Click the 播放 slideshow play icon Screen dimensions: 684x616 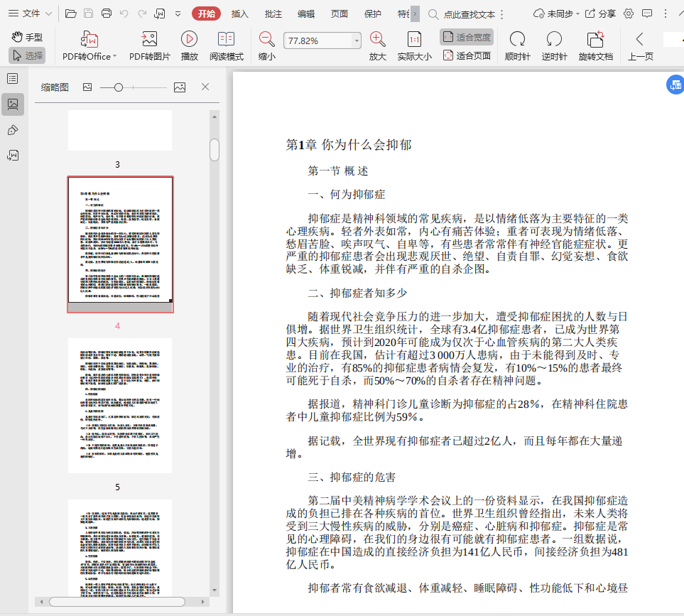189,40
